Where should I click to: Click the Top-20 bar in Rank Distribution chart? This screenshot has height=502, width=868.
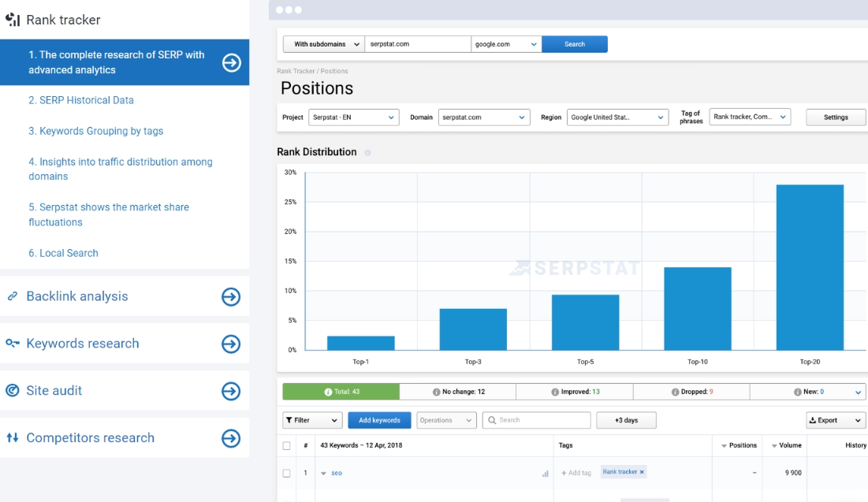point(810,267)
